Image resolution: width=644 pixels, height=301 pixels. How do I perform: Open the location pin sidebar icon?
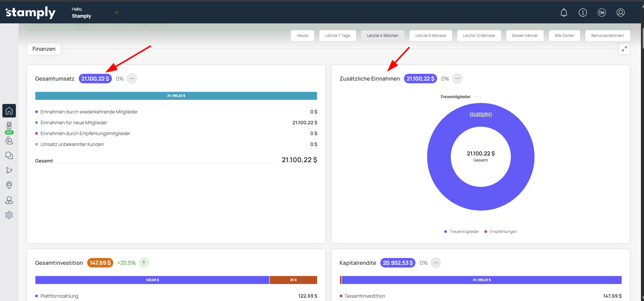point(9,185)
